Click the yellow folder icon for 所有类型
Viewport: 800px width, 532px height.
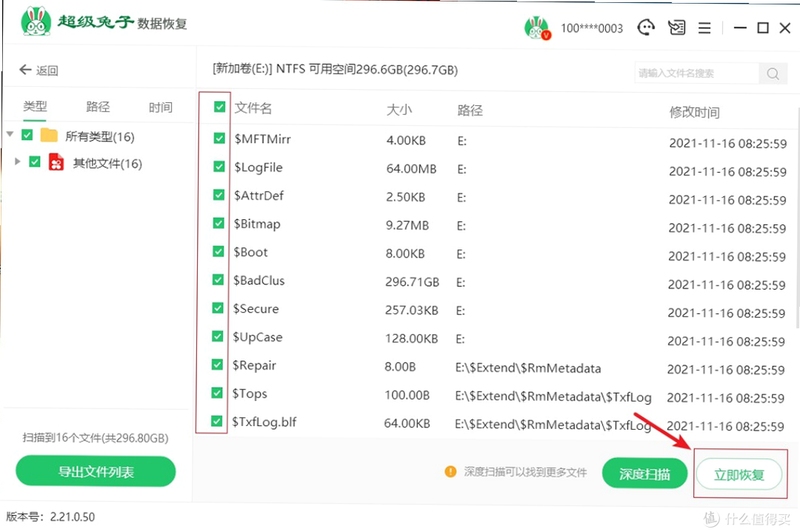pos(49,135)
